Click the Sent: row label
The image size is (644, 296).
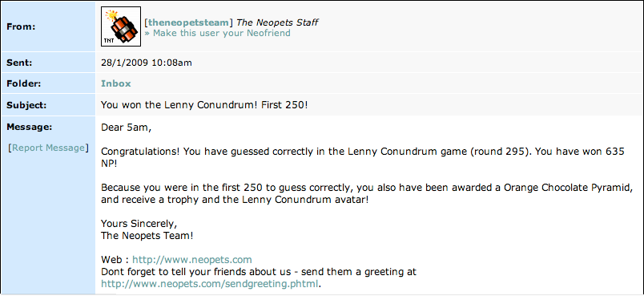(x=19, y=63)
